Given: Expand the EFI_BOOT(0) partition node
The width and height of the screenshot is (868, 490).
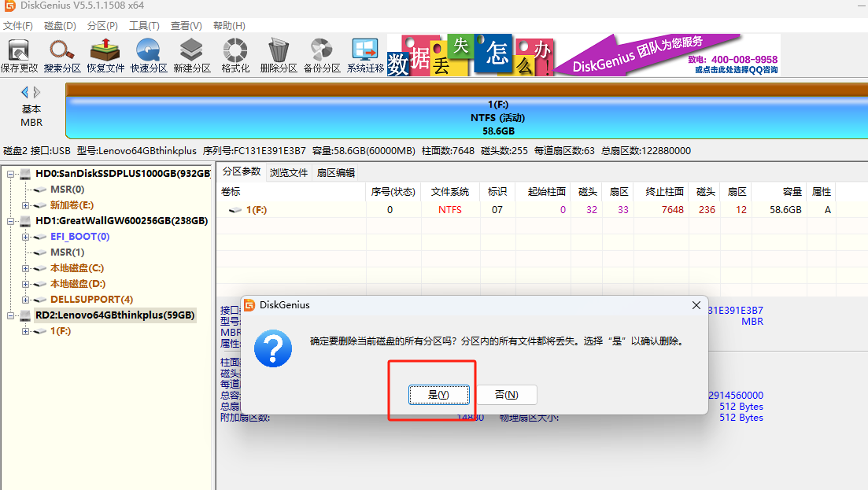Looking at the screenshot, I should pyautogui.click(x=26, y=237).
